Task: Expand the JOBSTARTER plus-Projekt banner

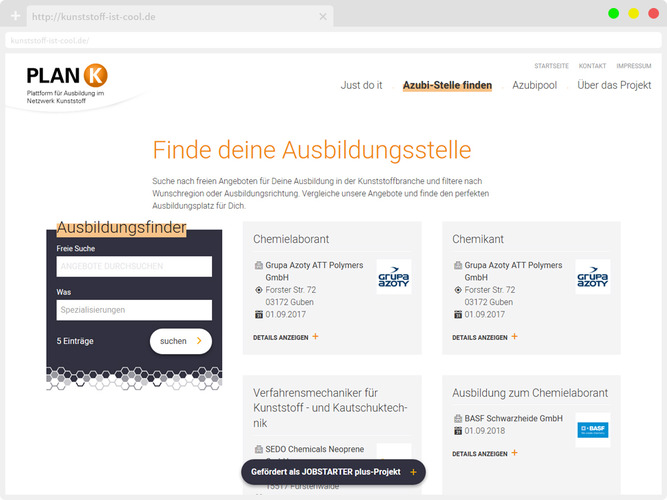Action: 413,472
